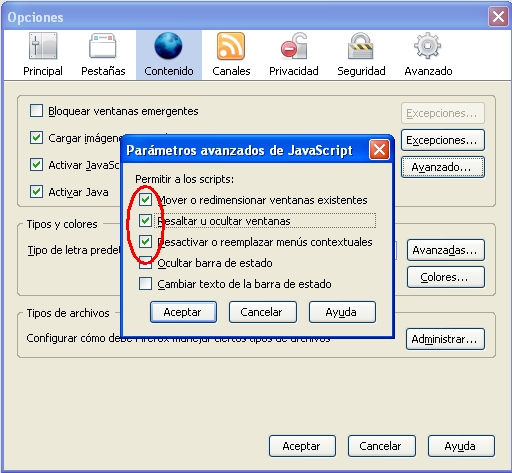
Task: Click Aceptar in JavaScript dialog
Action: [183, 312]
